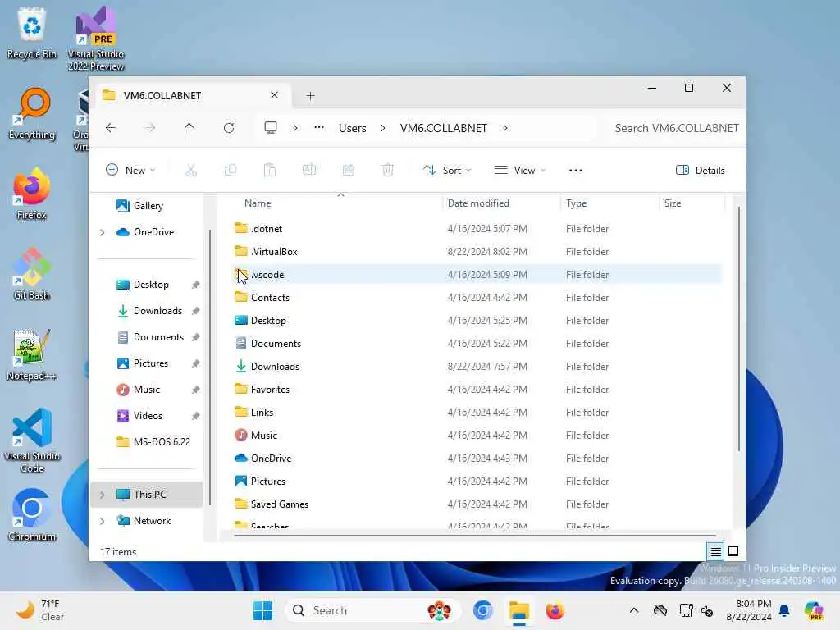This screenshot has height=630, width=840.
Task: Open weather widget showing 71°F Clear
Action: 40,610
